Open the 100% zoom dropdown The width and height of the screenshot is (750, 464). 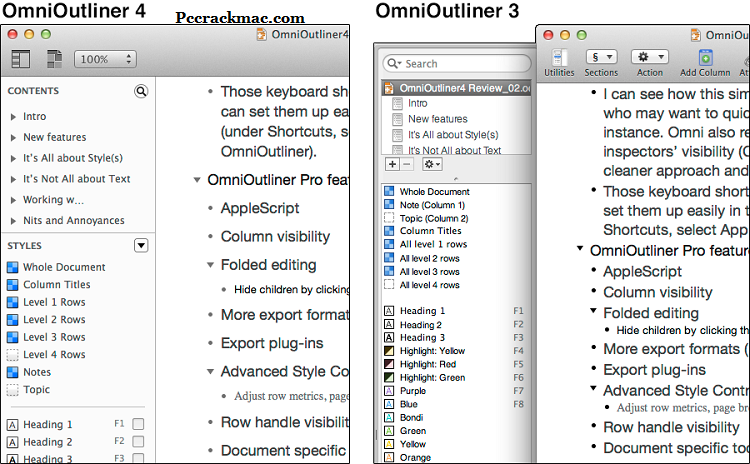point(105,59)
